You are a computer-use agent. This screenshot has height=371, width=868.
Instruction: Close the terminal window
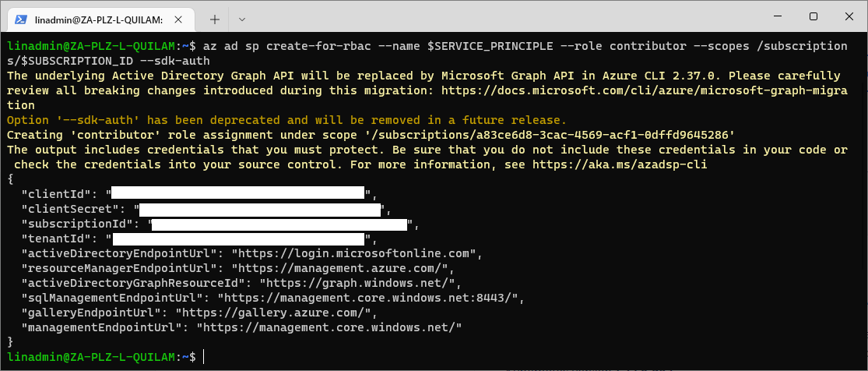tap(849, 16)
